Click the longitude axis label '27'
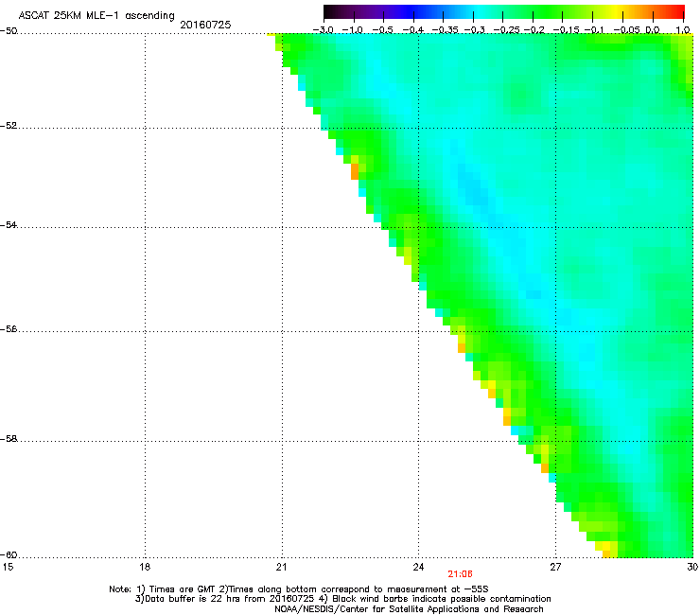Image resolution: width=700 pixels, height=615 pixels. click(x=555, y=567)
